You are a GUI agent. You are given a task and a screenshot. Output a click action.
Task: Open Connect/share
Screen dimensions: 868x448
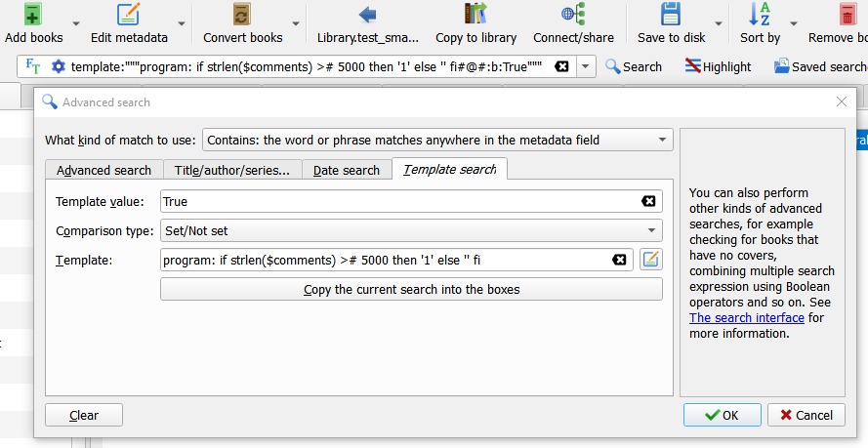[x=573, y=15]
